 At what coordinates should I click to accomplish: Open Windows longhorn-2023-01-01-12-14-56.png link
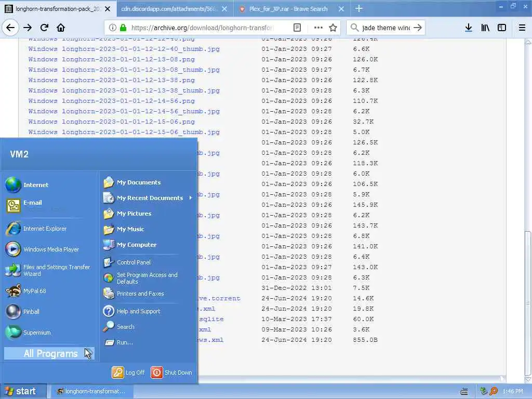click(x=111, y=101)
